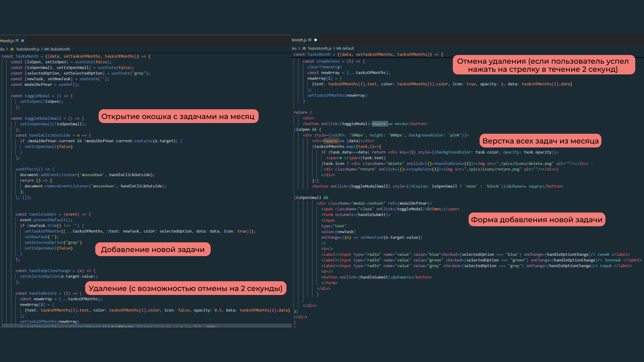Screen dimensions: 644x362
Task: Click TasksMonth symbol icon in left breadcrumb
Action: point(47,49)
